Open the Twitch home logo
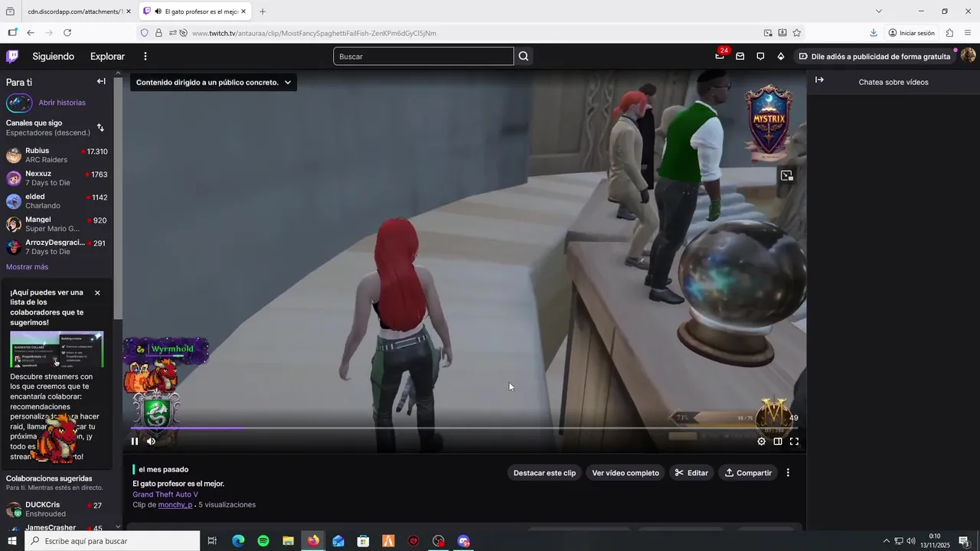This screenshot has width=980, height=551. [x=12, y=56]
